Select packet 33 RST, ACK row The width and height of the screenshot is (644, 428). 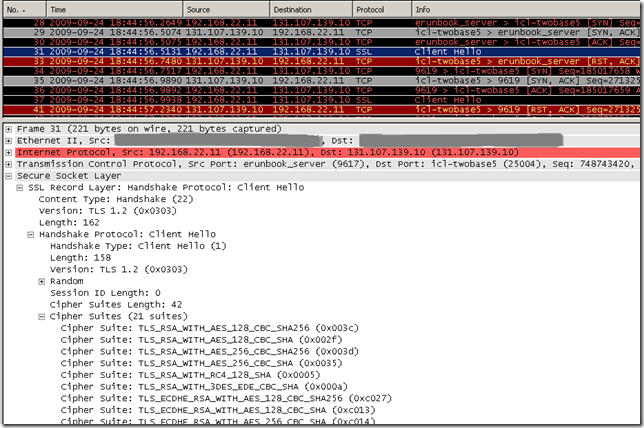[322, 61]
